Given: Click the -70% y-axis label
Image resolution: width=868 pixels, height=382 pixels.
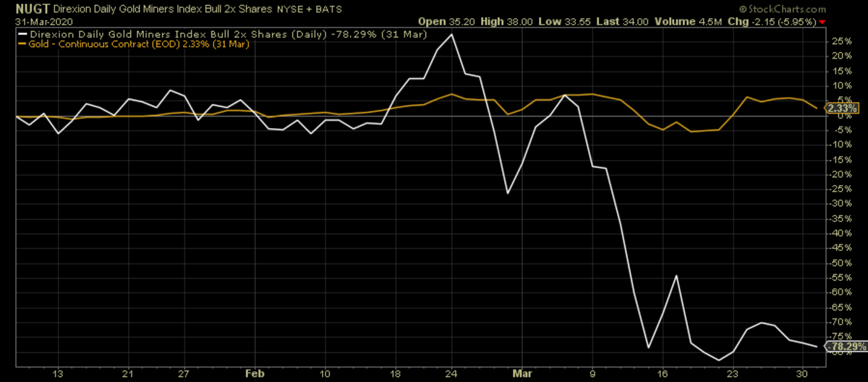Looking at the screenshot, I should tap(840, 322).
